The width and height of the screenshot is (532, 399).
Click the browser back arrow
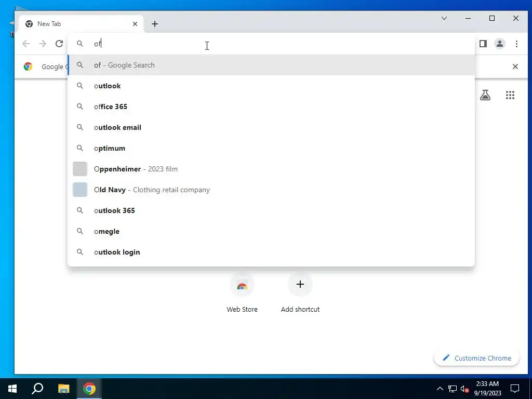(x=26, y=44)
